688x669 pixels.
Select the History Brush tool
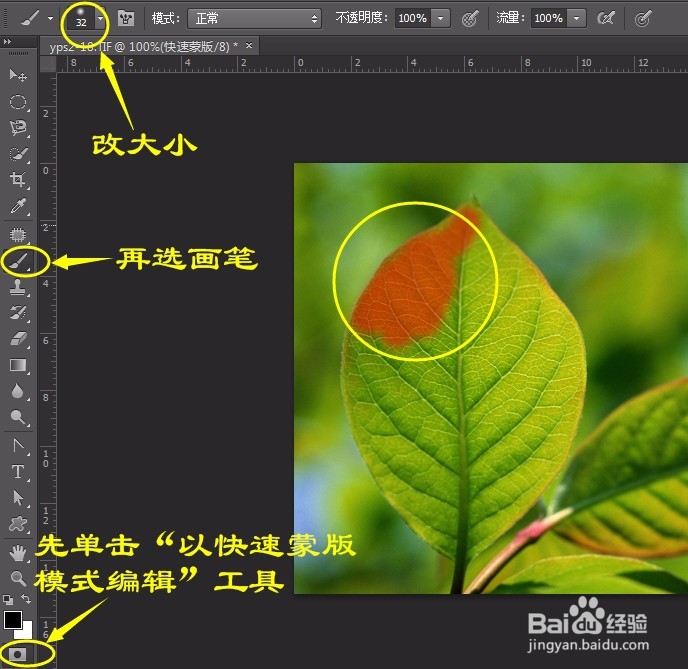[x=18, y=313]
